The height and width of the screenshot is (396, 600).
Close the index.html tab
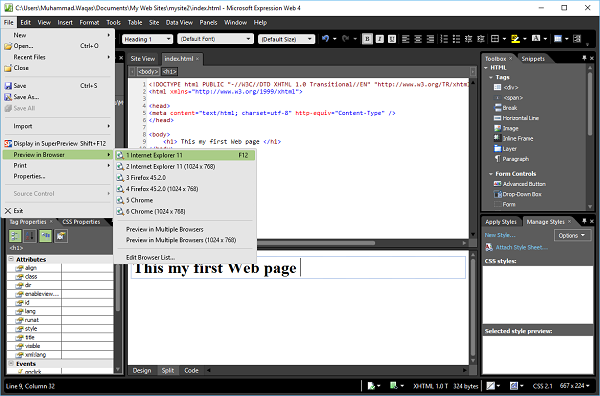click(x=197, y=59)
